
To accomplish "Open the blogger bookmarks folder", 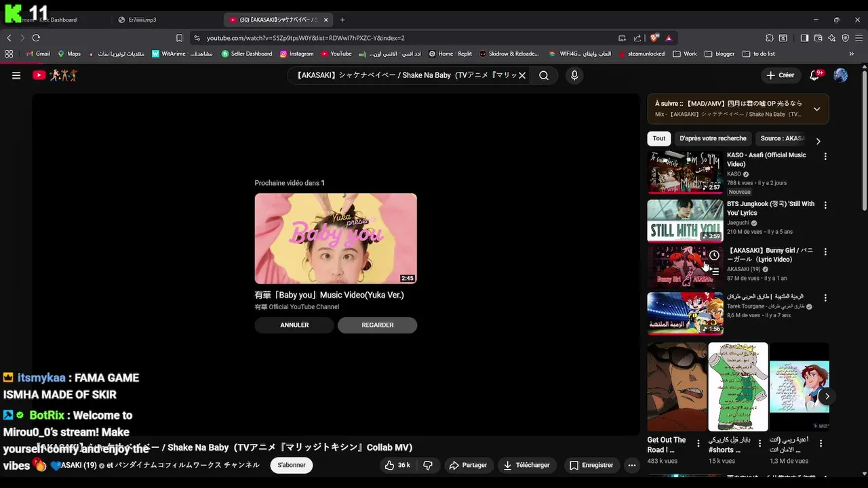I will click(719, 54).
